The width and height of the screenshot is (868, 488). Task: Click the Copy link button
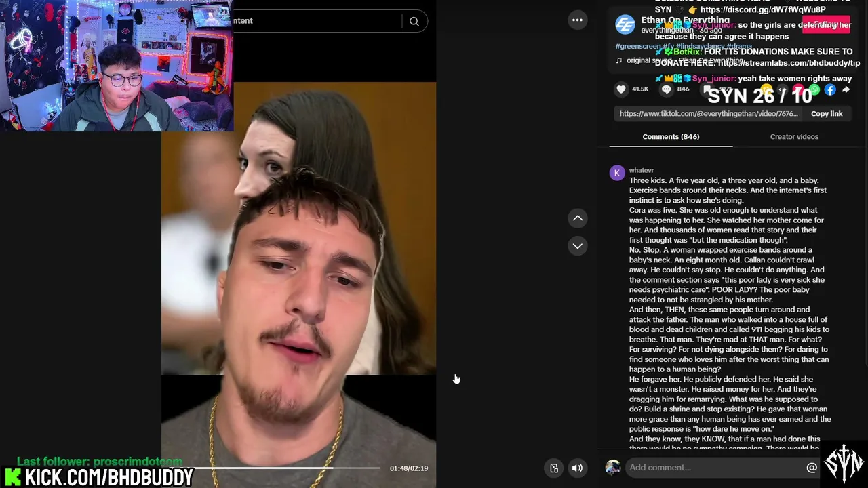[x=827, y=114]
